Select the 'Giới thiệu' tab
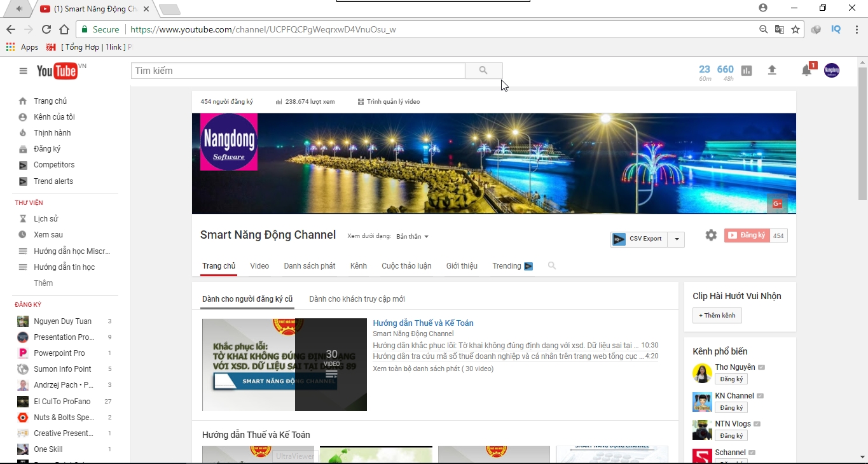 click(x=462, y=266)
